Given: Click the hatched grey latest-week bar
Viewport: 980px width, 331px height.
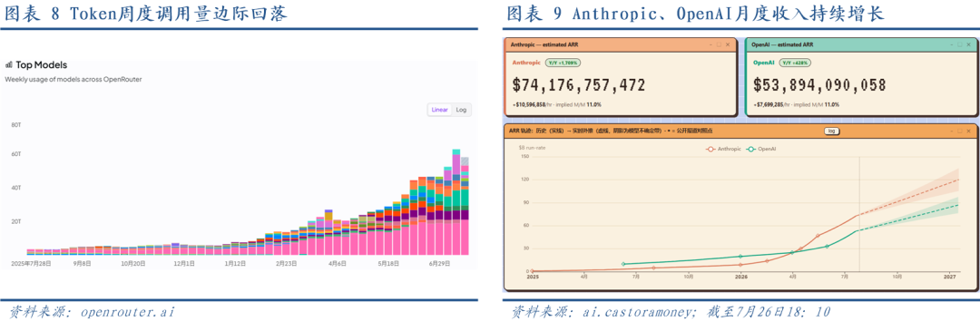Looking at the screenshot, I should click(465, 161).
